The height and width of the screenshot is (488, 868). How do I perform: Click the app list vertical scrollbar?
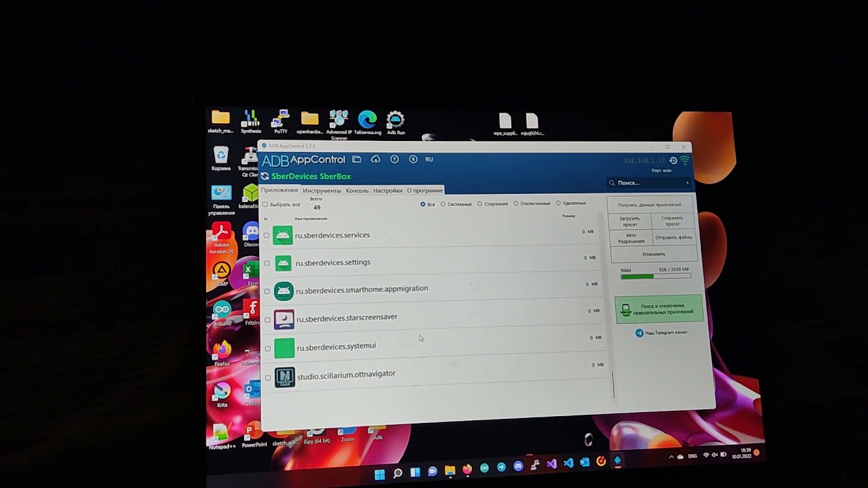click(x=612, y=385)
